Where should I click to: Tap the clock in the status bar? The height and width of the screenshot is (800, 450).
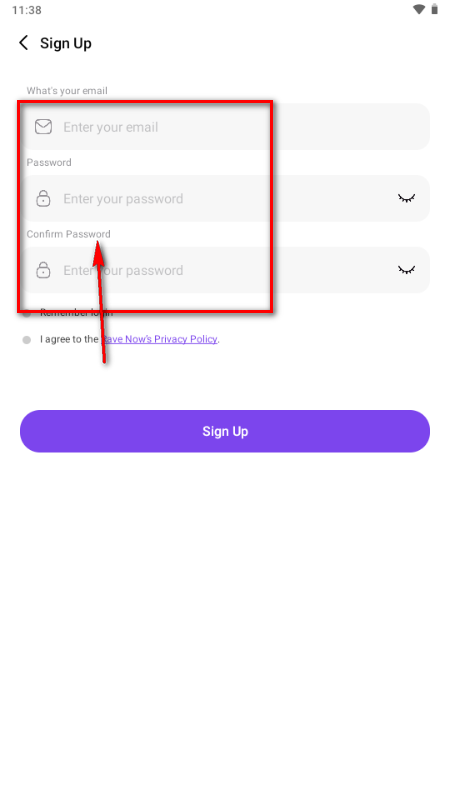point(27,10)
